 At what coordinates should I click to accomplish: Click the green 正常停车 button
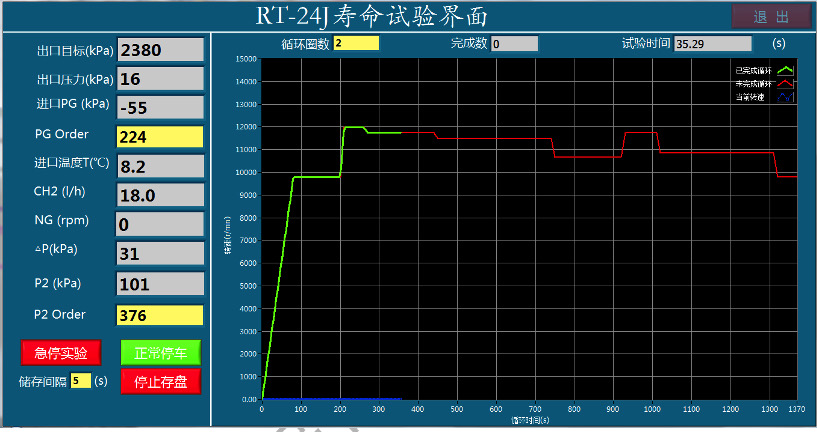[161, 353]
